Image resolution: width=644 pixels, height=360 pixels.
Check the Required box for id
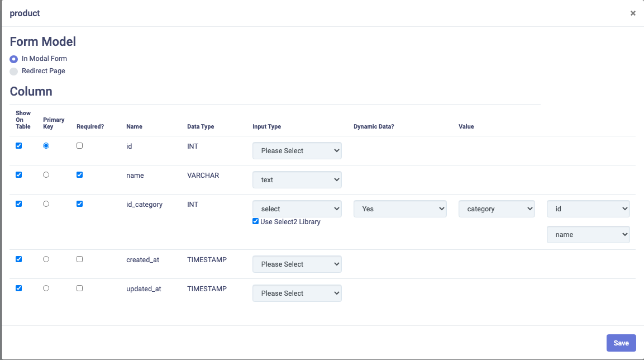click(x=79, y=145)
